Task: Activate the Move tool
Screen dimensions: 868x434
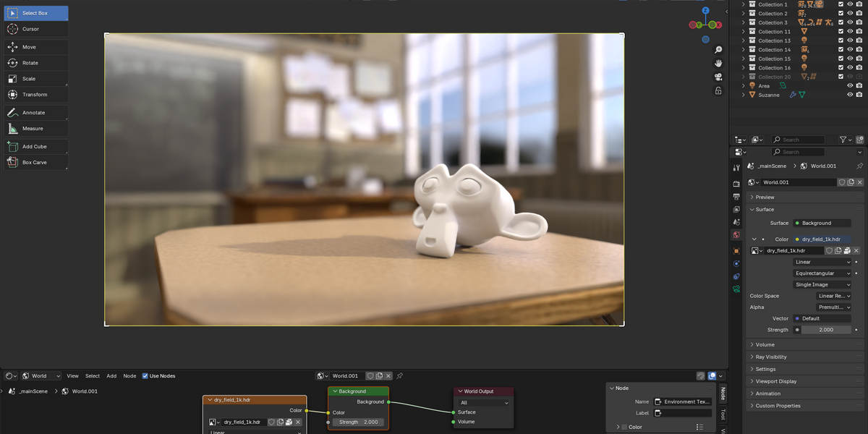Action: 36,47
